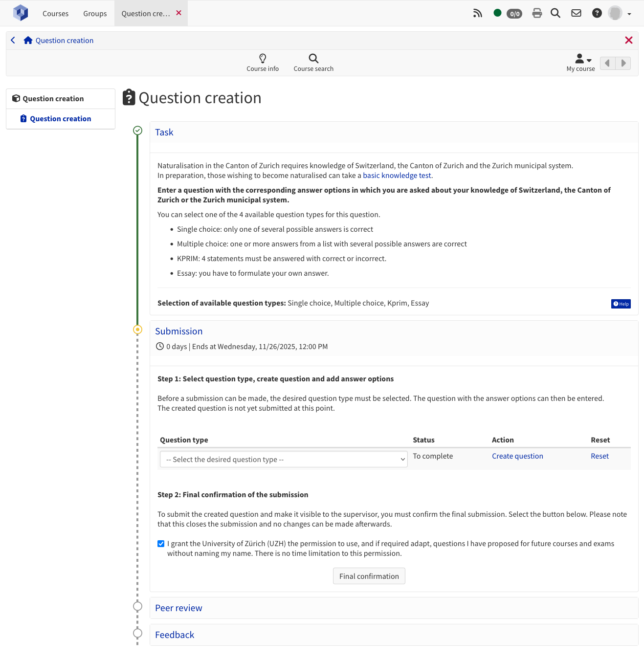Click the green online status indicator
This screenshot has width=644, height=661.
click(x=497, y=13)
